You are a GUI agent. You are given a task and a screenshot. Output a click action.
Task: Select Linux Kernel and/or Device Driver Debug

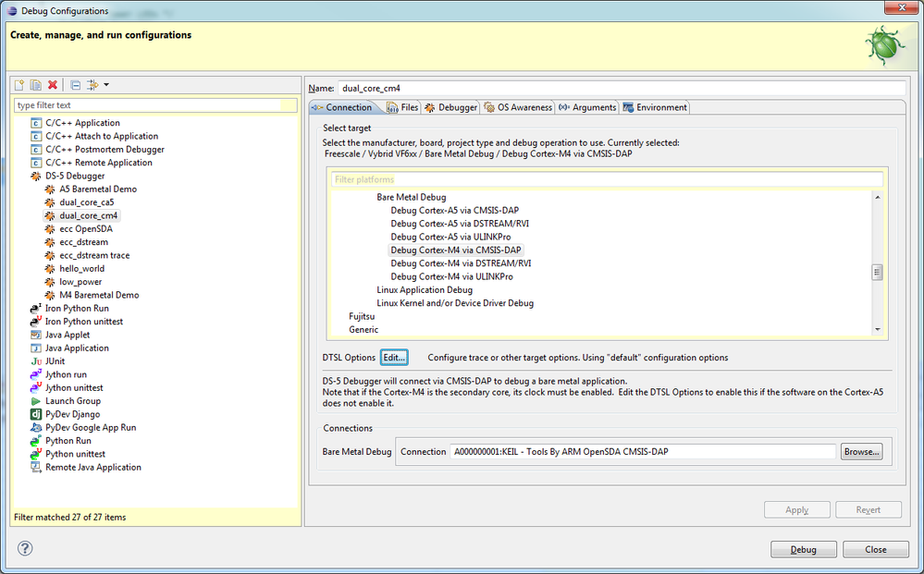pos(455,303)
